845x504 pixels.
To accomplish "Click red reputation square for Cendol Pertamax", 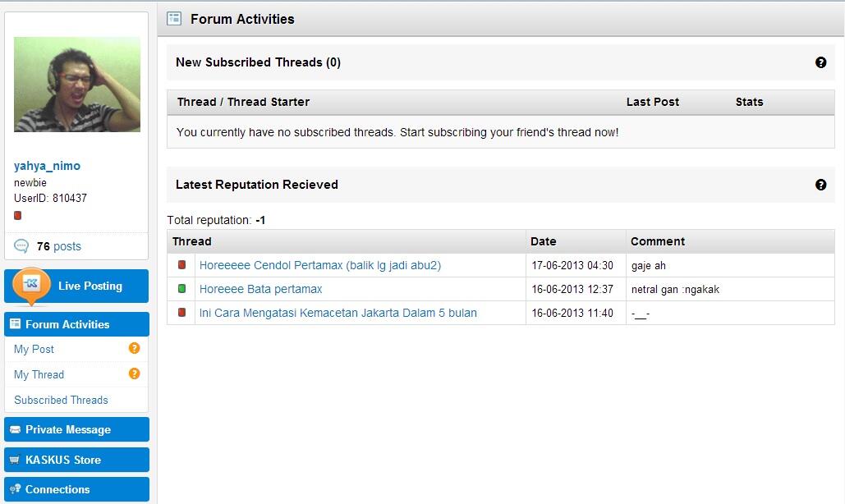I will point(181,265).
